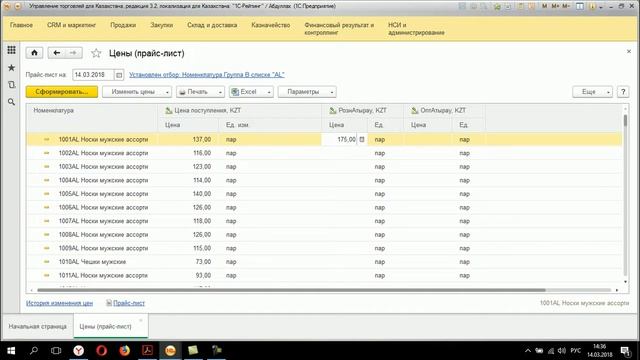Open История изменения цен link
The image size is (640, 360).
pos(59,303)
